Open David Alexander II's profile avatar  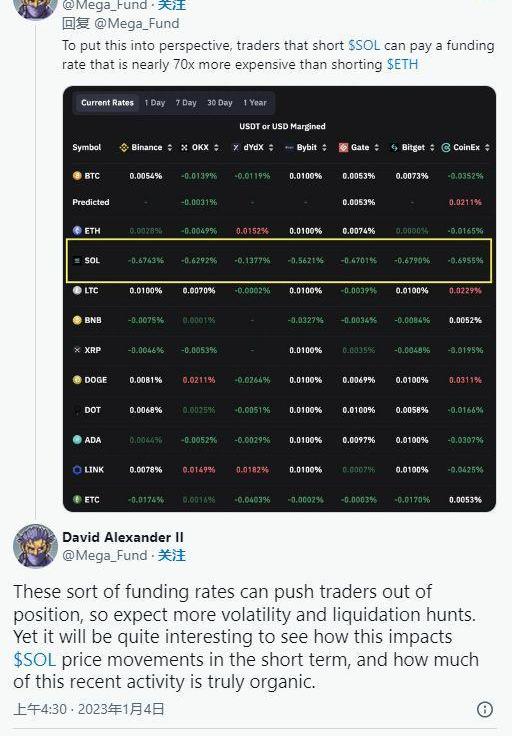pyautogui.click(x=35, y=545)
